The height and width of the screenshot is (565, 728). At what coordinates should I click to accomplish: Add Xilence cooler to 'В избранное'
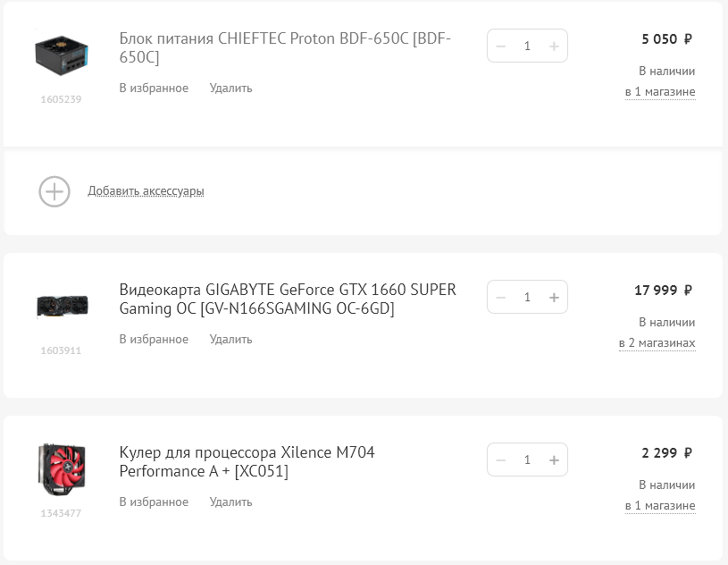pyautogui.click(x=154, y=502)
